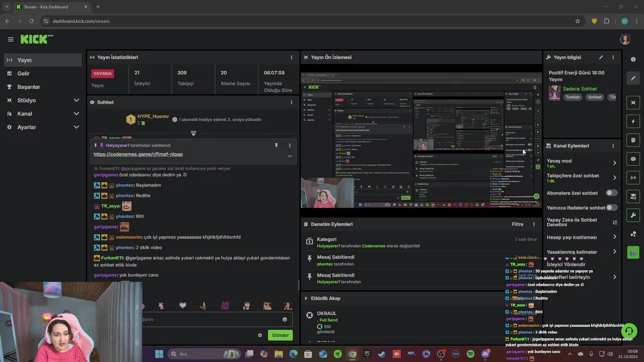Open Epic Games launcher from the taskbar
644x362 pixels.
point(367,354)
